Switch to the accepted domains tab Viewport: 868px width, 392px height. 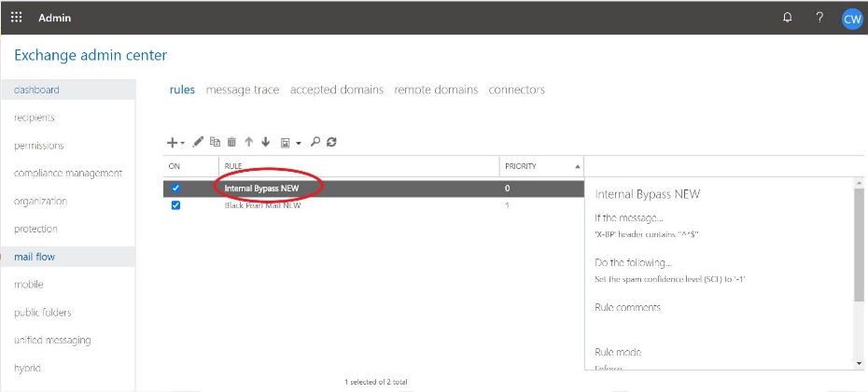point(337,90)
